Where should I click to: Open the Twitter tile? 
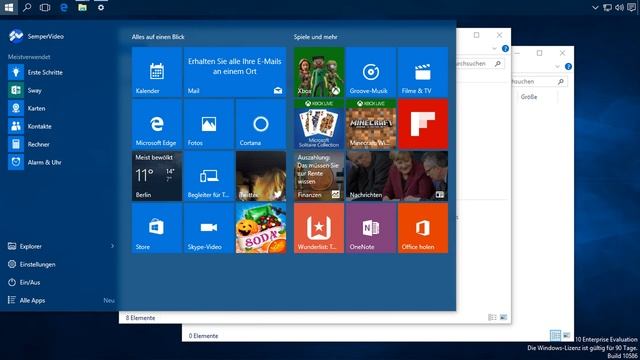[x=261, y=176]
